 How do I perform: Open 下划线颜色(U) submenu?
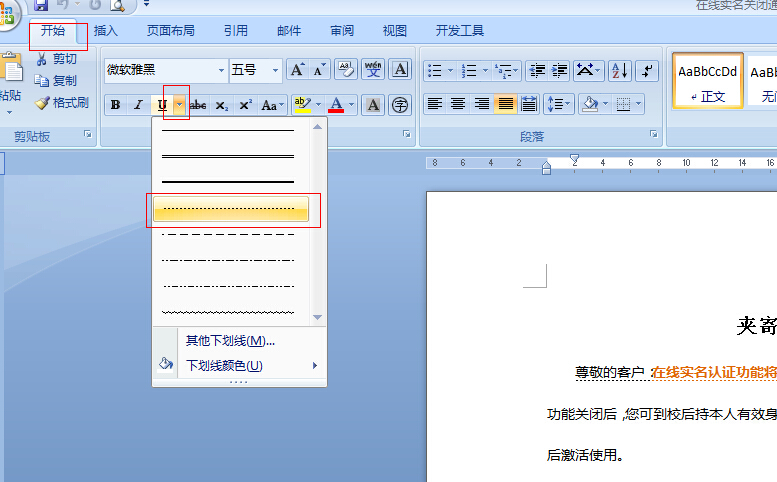point(239,366)
